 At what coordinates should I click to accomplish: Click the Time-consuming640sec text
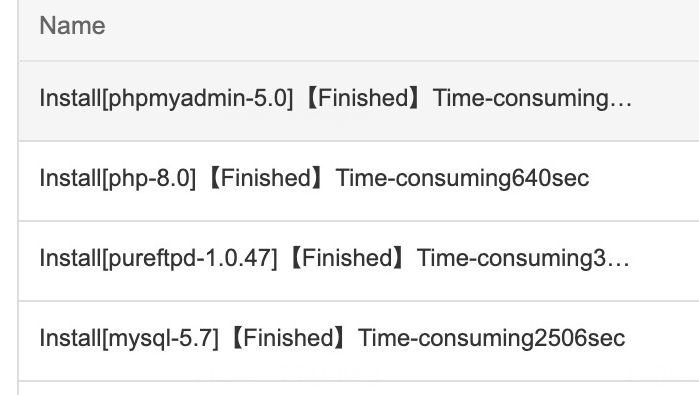click(x=462, y=178)
